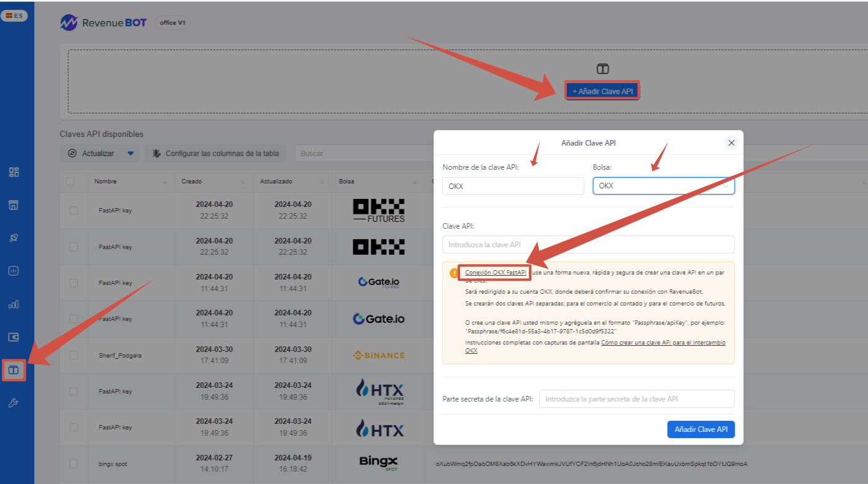Open Configurar las columnas de la tabla
Viewport: 868px width, 484px height.
pos(215,153)
